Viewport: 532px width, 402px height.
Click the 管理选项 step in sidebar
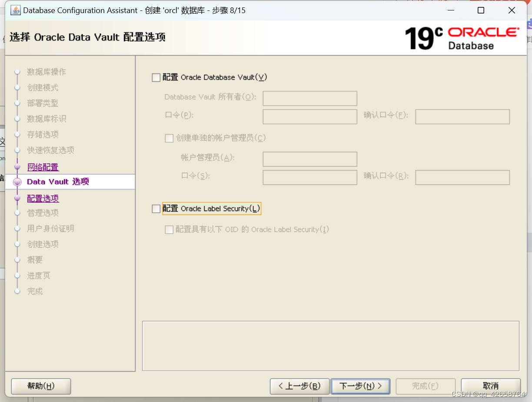coord(43,213)
